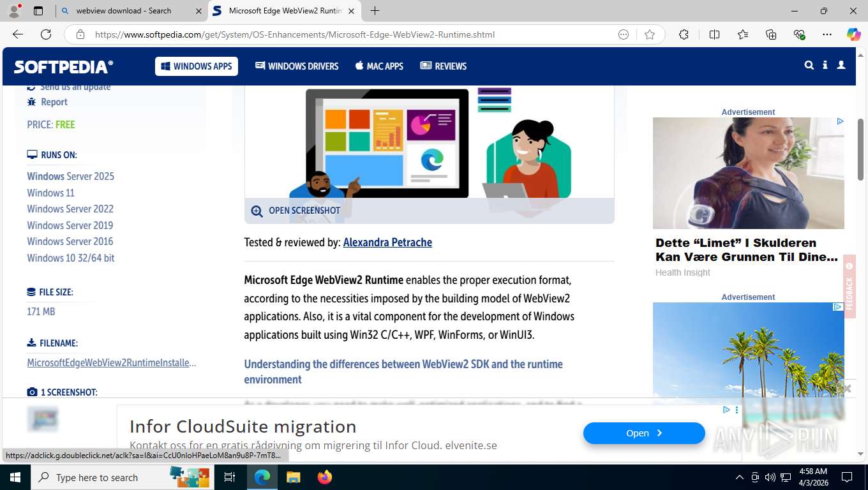The image size is (868, 490).
Task: Click Windows Server 2019 link
Action: tap(70, 225)
